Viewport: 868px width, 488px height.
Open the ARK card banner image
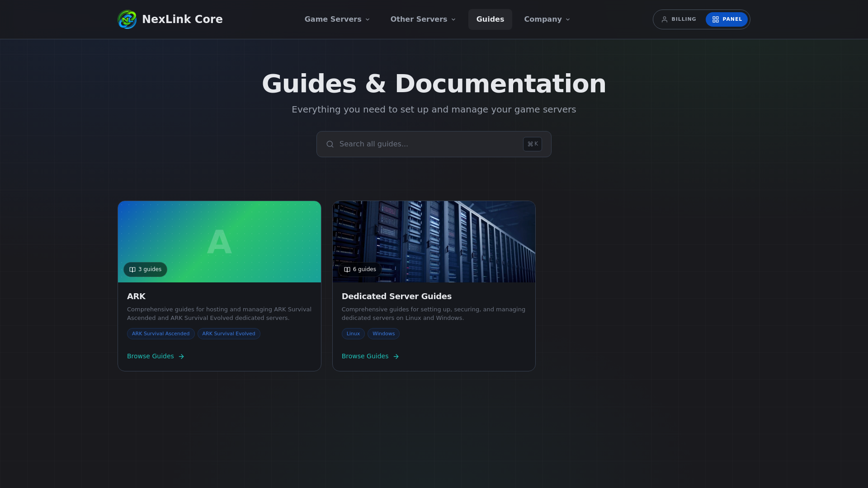coord(219,242)
